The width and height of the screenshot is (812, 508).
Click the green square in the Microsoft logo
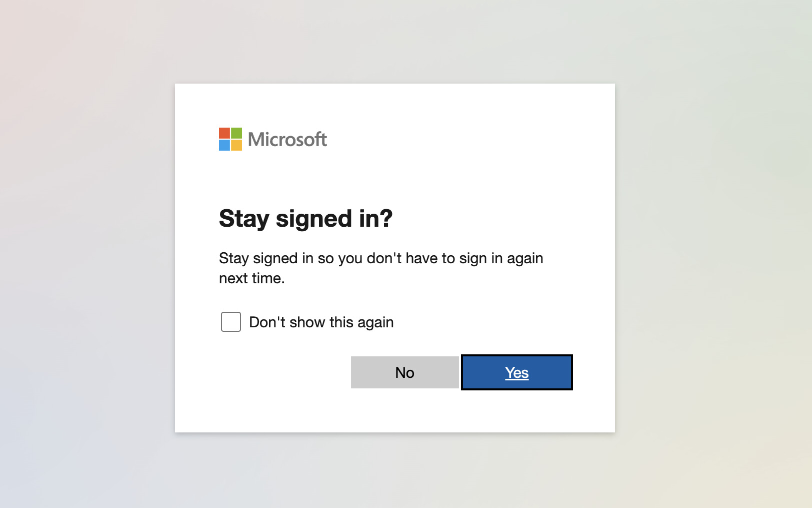(236, 133)
